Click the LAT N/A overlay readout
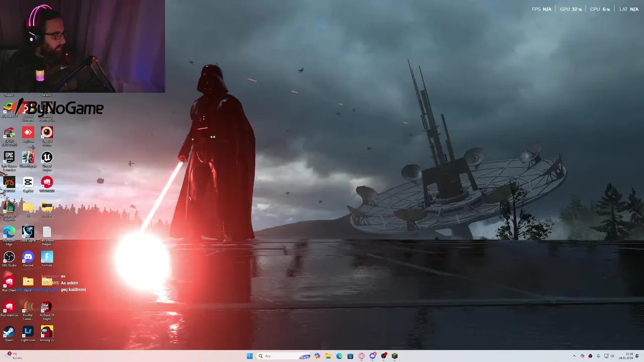Image resolution: width=644 pixels, height=362 pixels. point(629,9)
